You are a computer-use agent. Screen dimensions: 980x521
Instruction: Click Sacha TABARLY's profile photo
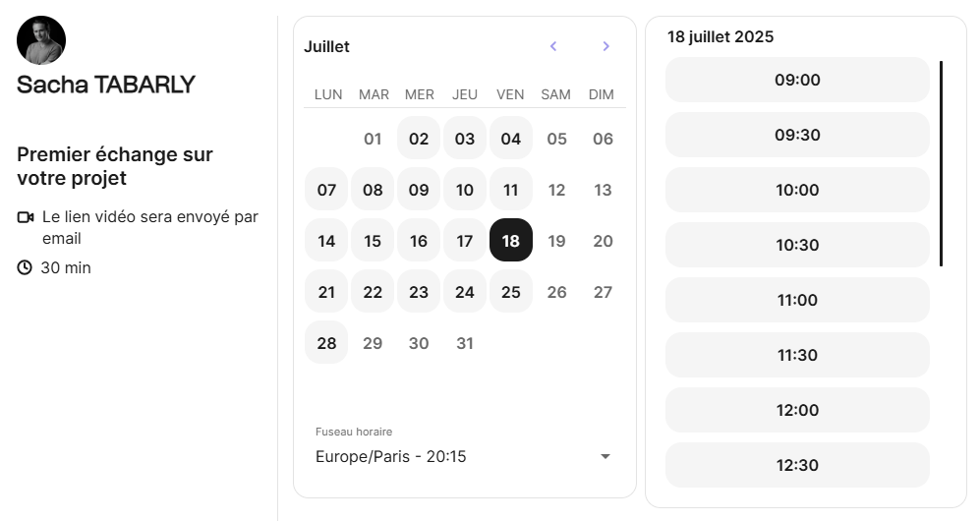(41, 40)
